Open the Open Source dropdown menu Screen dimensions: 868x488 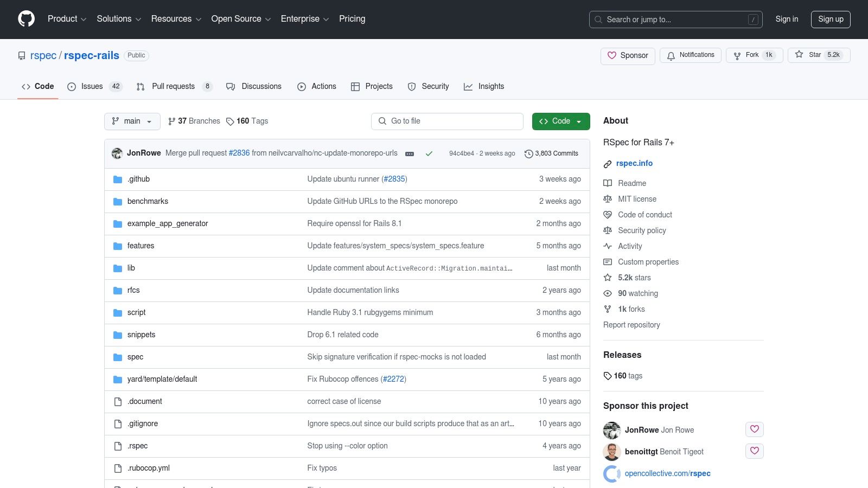point(241,19)
